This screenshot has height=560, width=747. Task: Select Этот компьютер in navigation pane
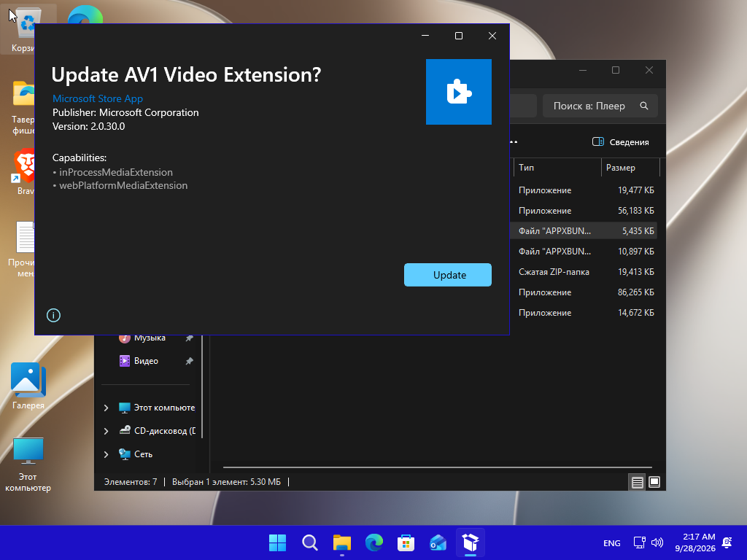(x=157, y=408)
